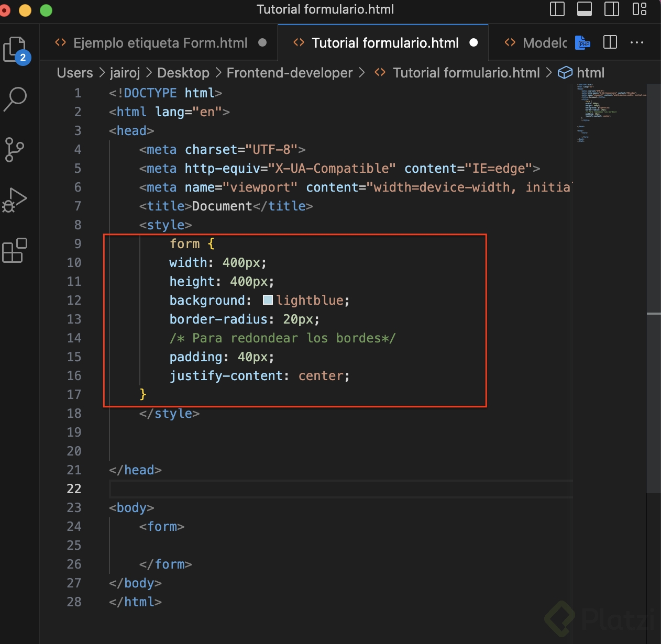The image size is (661, 644).
Task: Switch to the Ejemplo etiqueta Form.html tab
Action: coord(159,42)
